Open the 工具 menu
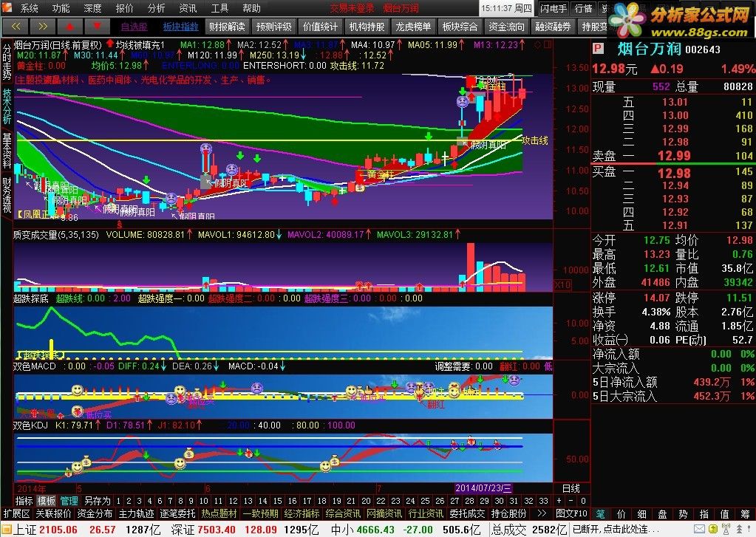 pos(219,8)
